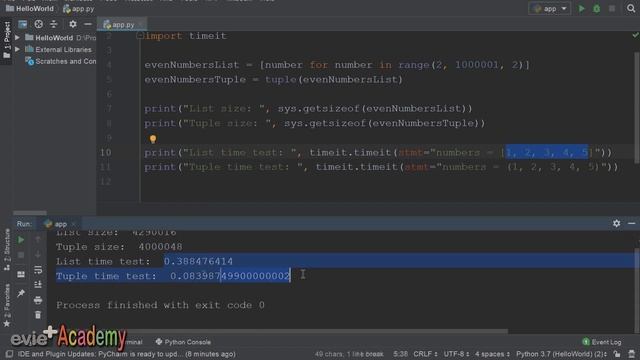Collapse the import fold marker on line 2
Viewport: 640px width, 360px height.
pyautogui.click(x=140, y=36)
